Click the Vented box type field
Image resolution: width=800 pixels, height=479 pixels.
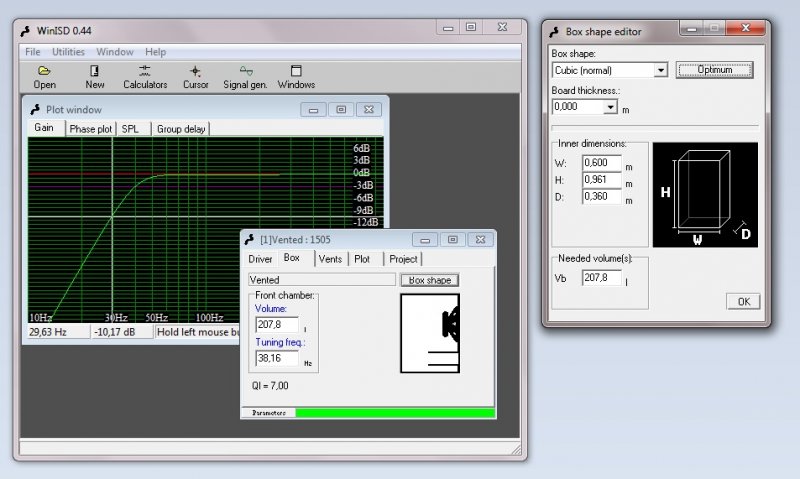[322, 280]
